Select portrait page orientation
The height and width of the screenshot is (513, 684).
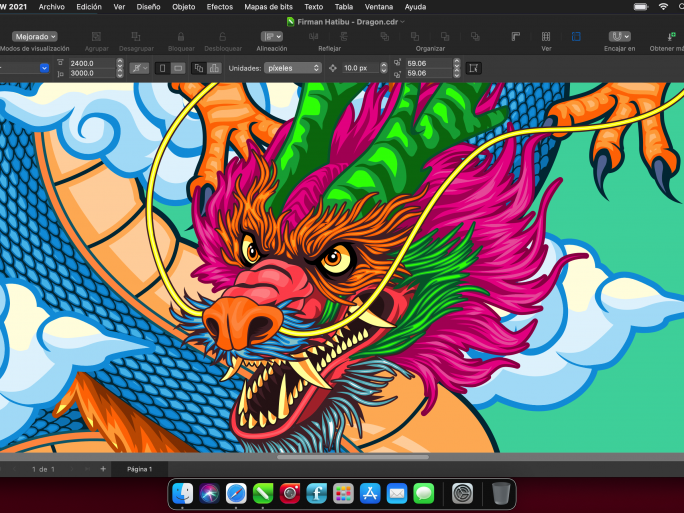pyautogui.click(x=163, y=68)
